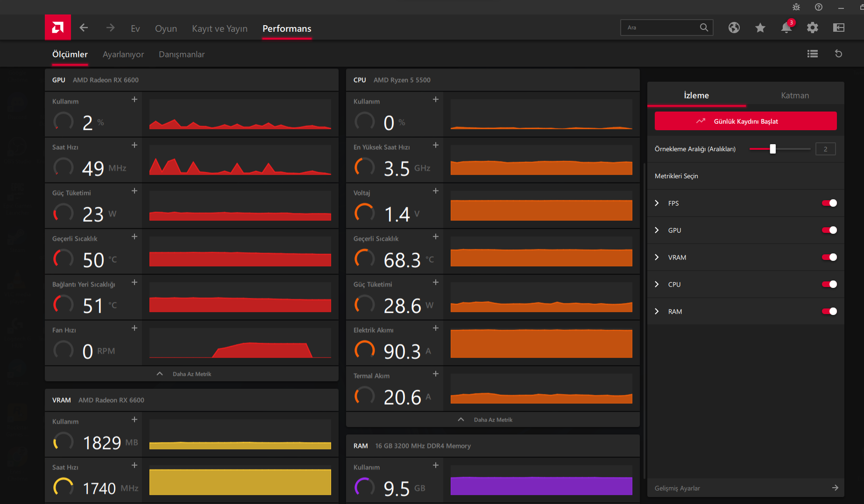The width and height of the screenshot is (864, 504).
Task: Expand the CPU metrics chevron
Action: point(657,284)
